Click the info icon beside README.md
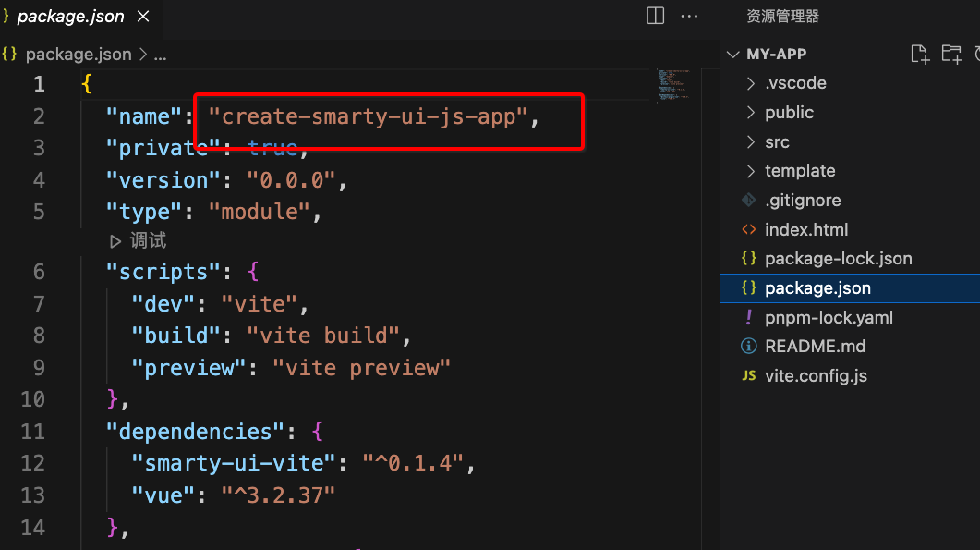Viewport: 980px width, 550px height. coord(749,347)
